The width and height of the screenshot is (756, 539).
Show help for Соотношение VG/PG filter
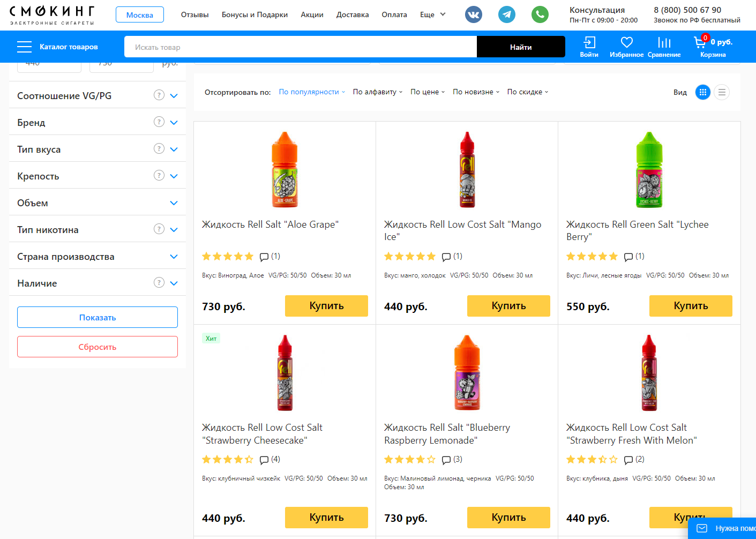click(x=159, y=95)
